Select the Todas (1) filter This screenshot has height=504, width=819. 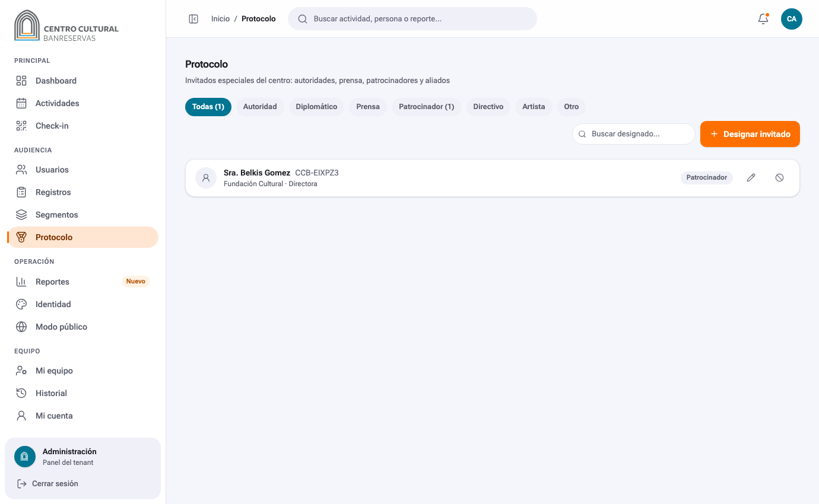pos(208,107)
